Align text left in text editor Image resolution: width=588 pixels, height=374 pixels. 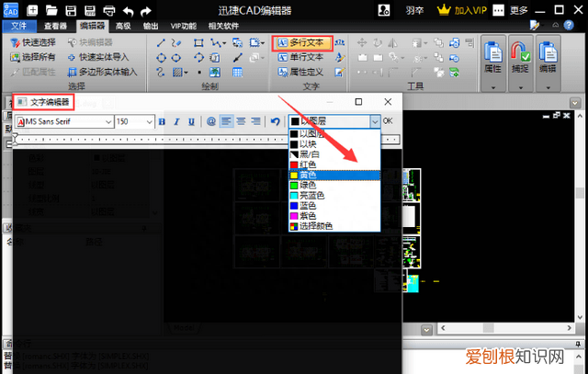coord(227,121)
